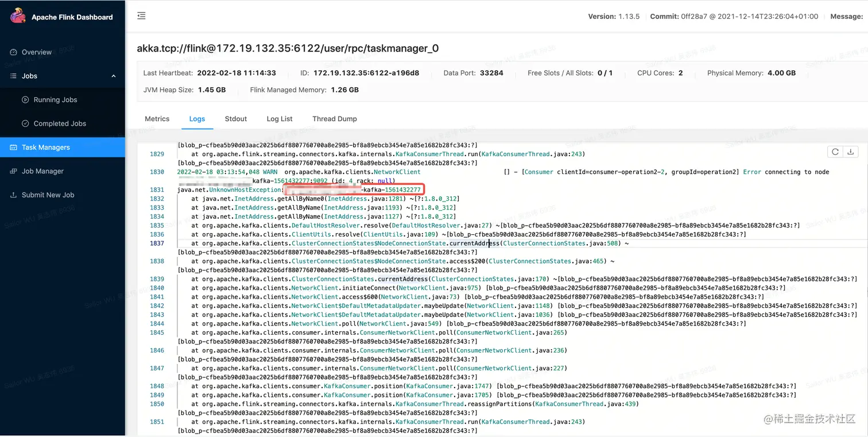Click the Completed Jobs check-circle icon
The width and height of the screenshot is (868, 437).
click(x=25, y=123)
